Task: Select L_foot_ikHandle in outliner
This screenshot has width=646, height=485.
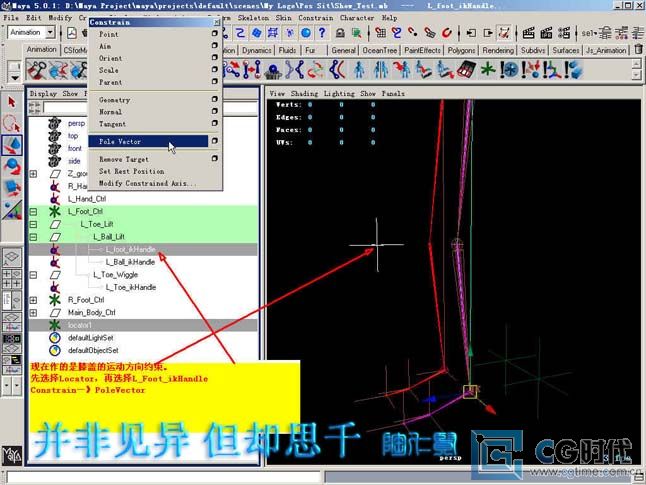Action: click(130, 249)
